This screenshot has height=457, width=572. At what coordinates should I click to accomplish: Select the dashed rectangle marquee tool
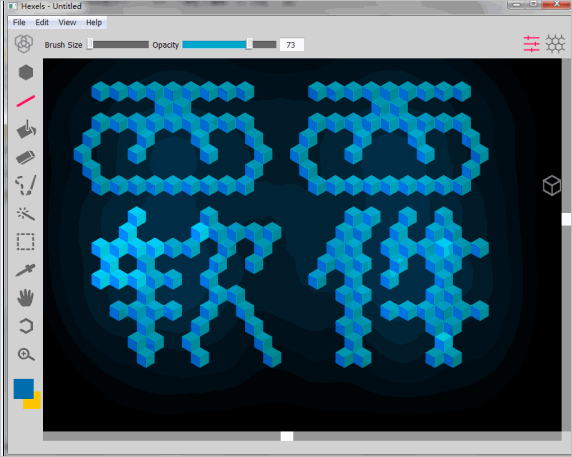pos(26,241)
